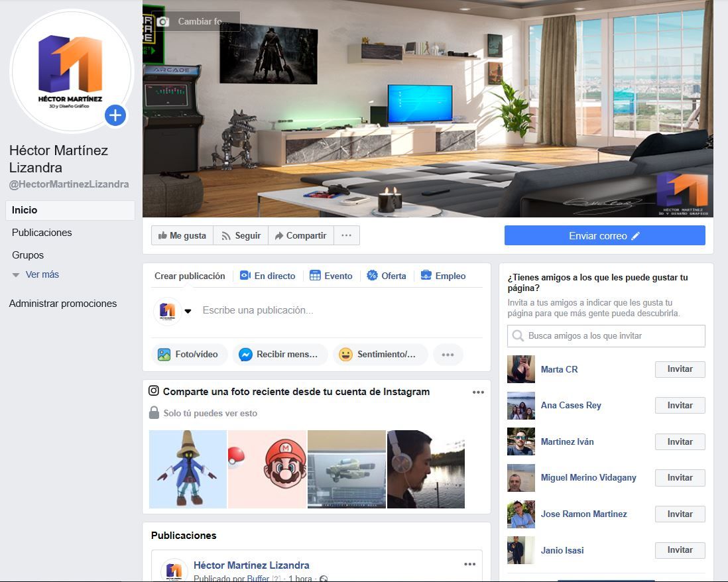
Task: Select the Recibir mensajes option
Action: (280, 355)
